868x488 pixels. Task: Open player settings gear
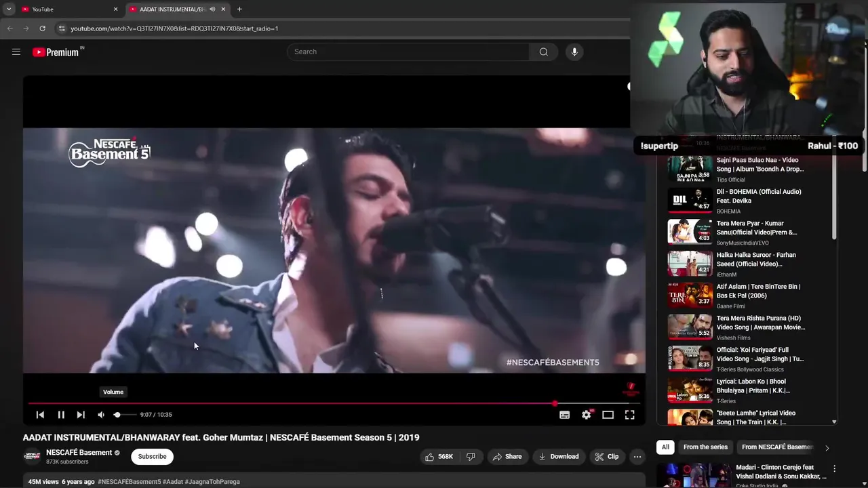[587, 415]
